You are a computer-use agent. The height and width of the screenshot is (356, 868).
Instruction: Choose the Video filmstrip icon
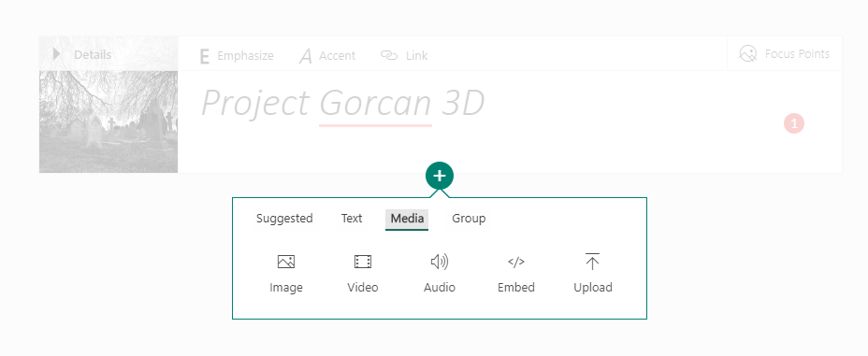coord(363,262)
